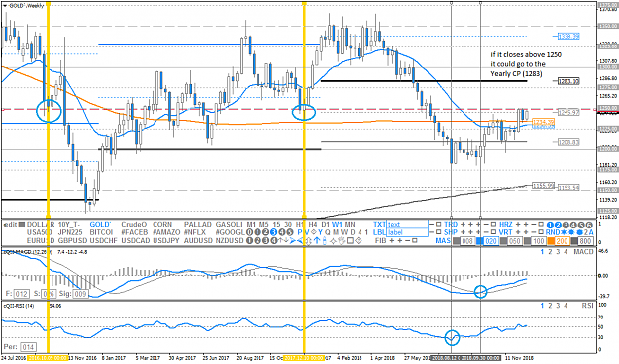Click the blue thermometer-style icon by the up arrow
Viewport: 619px width, 364px height.
coord(325,241)
